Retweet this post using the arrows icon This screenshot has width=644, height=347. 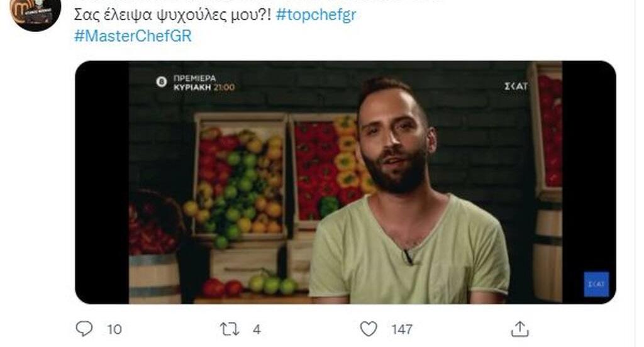(229, 329)
